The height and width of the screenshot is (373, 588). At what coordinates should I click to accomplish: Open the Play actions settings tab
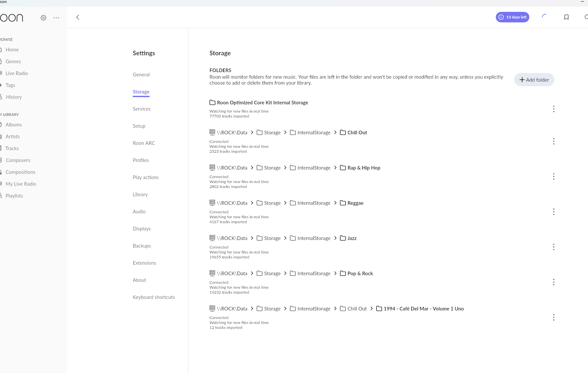coord(146,177)
